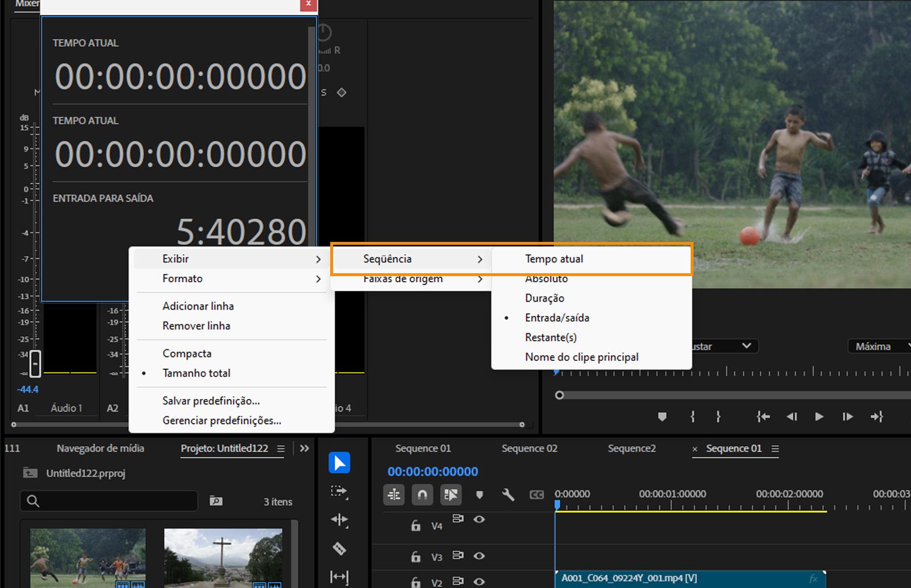Click Adicionar linha in the context menu
Image resolution: width=911 pixels, height=588 pixels.
198,306
